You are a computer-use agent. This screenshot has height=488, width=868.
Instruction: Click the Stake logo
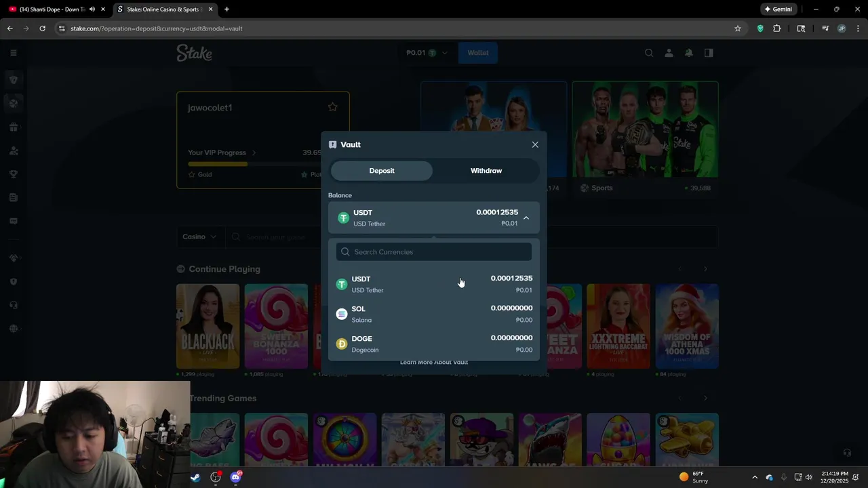click(194, 53)
